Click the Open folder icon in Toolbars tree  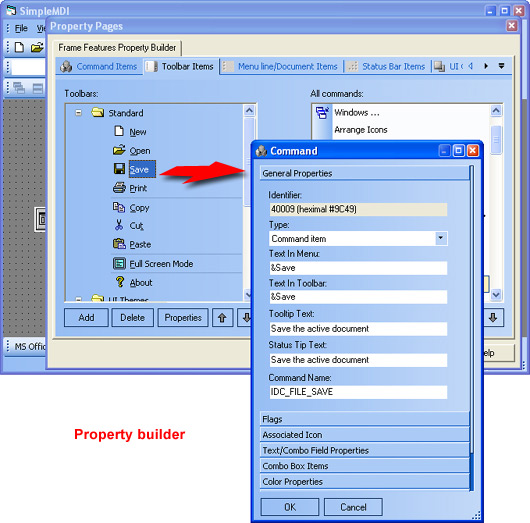point(119,150)
